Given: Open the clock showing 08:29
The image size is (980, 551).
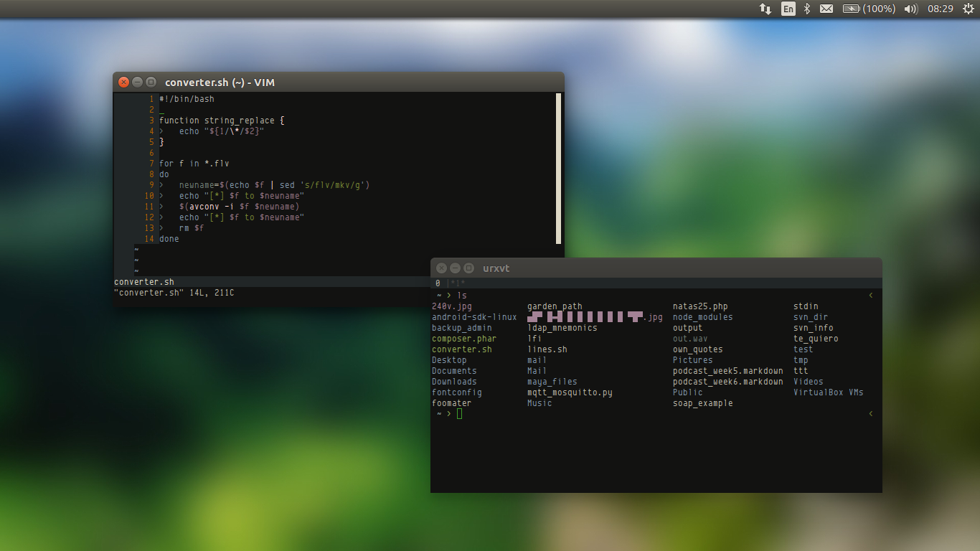Looking at the screenshot, I should [x=940, y=9].
